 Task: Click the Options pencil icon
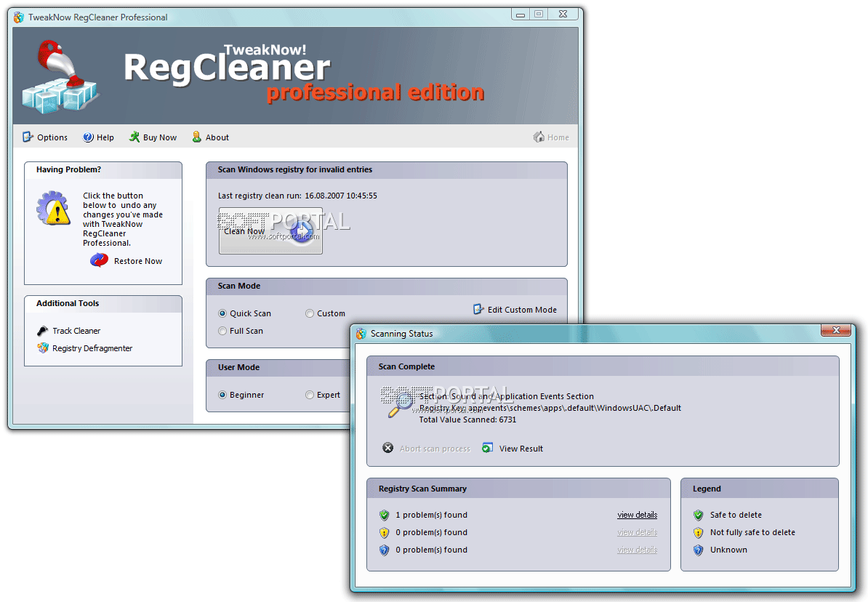(28, 137)
